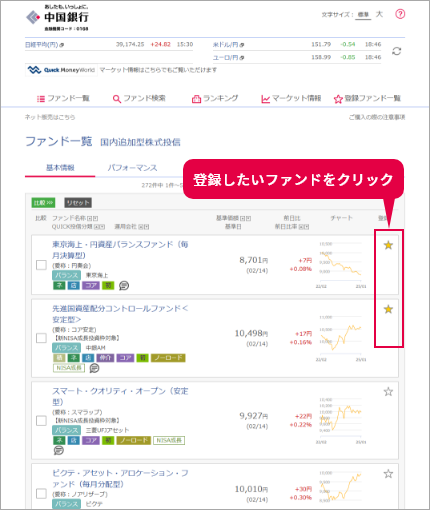Open comment bubble icon for 東京海上 fund
Image resolution: width=430 pixels, height=510 pixels.
[x=124, y=285]
